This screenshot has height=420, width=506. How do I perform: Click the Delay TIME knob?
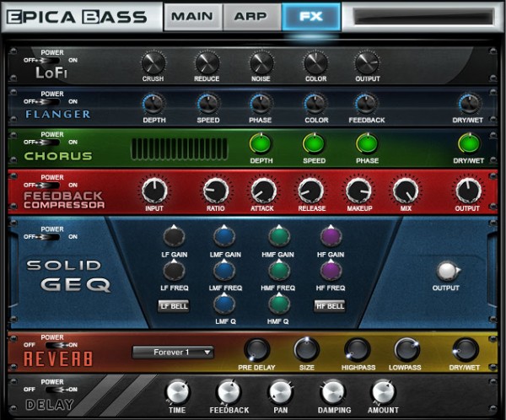click(x=177, y=392)
